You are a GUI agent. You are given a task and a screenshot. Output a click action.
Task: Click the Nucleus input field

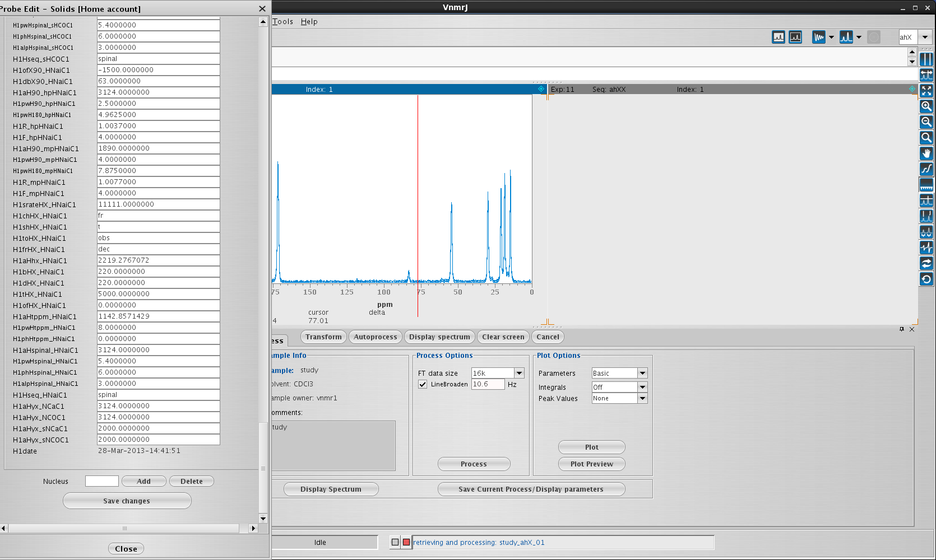pos(101,481)
